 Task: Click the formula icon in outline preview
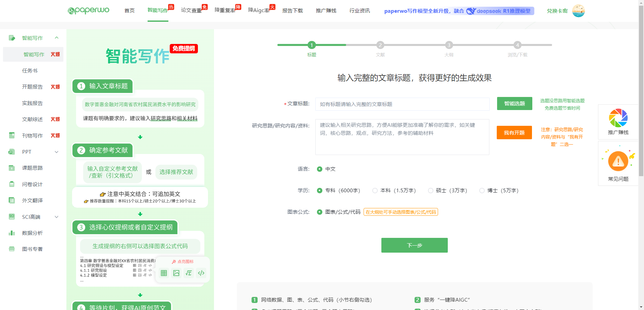(x=189, y=273)
